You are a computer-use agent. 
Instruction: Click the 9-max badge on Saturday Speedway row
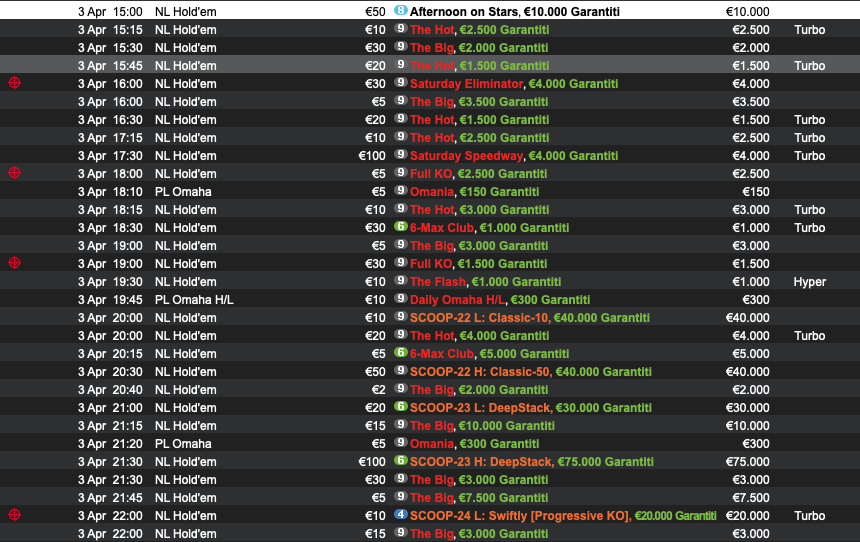click(x=401, y=155)
